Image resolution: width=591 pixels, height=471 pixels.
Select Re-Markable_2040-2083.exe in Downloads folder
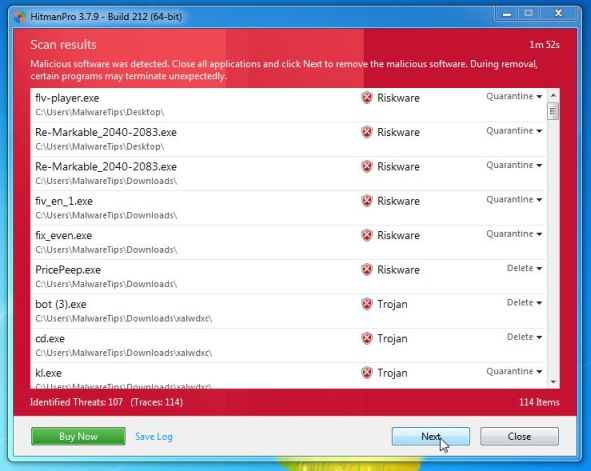(x=288, y=174)
